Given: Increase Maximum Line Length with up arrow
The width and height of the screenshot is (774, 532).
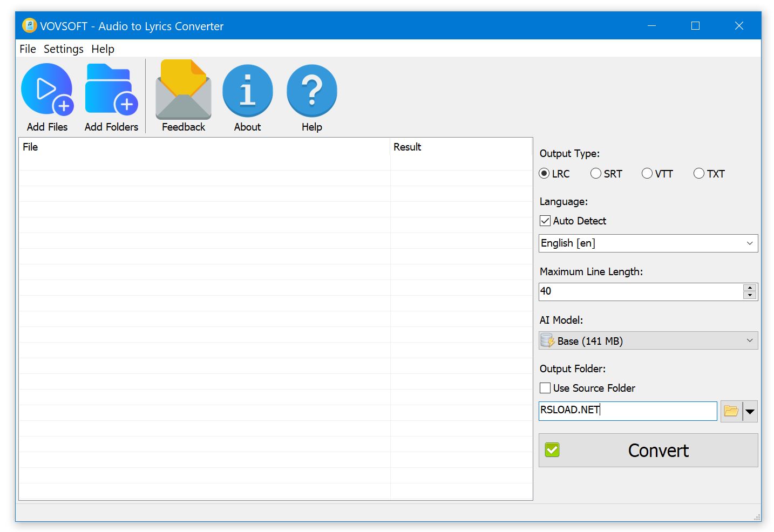Looking at the screenshot, I should pyautogui.click(x=750, y=288).
